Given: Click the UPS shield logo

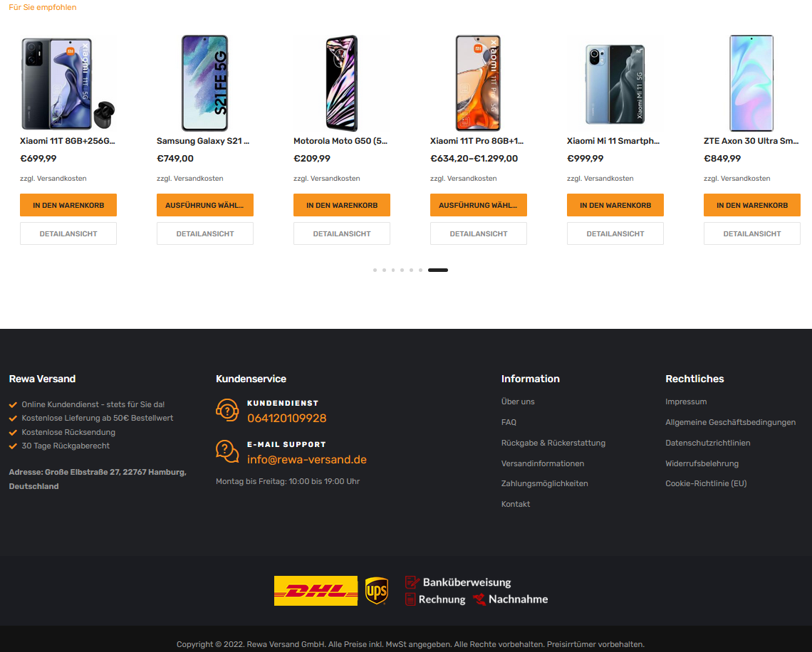Looking at the screenshot, I should pos(377,590).
